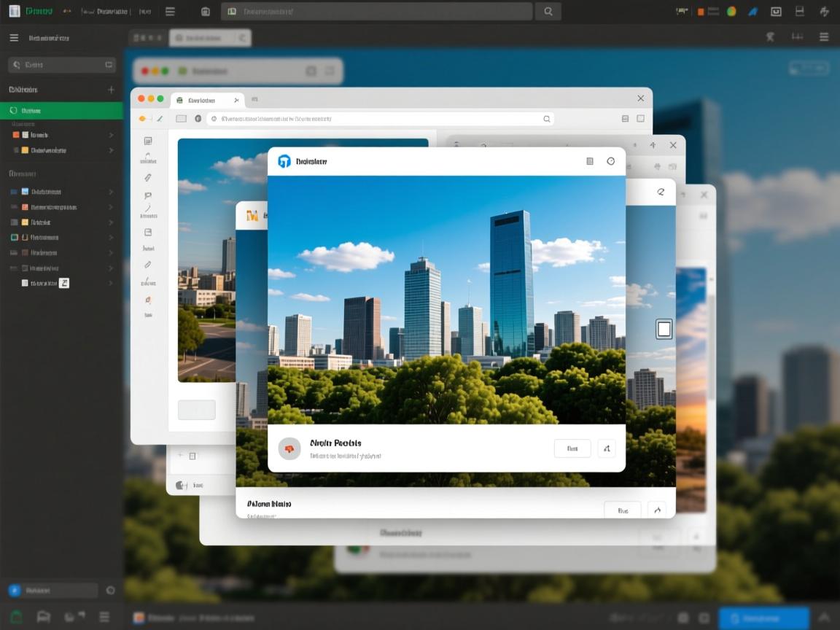Expand the up chevron in bottom-right status bar
The width and height of the screenshot is (840, 630).
tap(824, 617)
